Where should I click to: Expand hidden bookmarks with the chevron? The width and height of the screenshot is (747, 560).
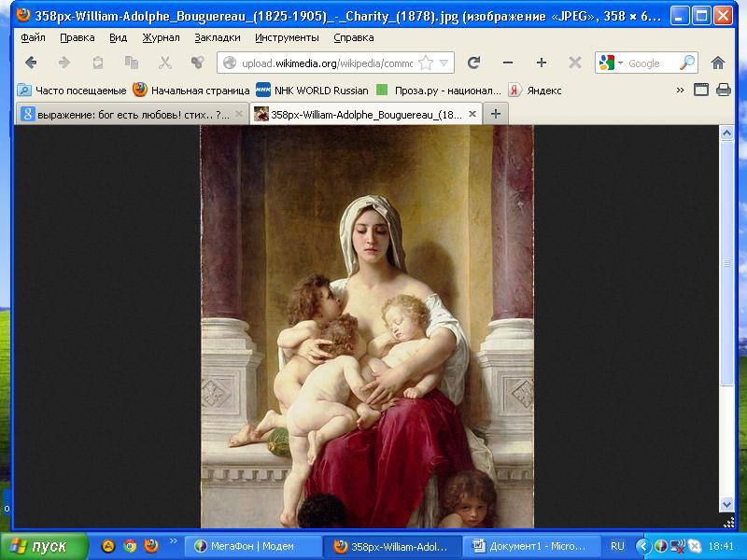pyautogui.click(x=680, y=90)
